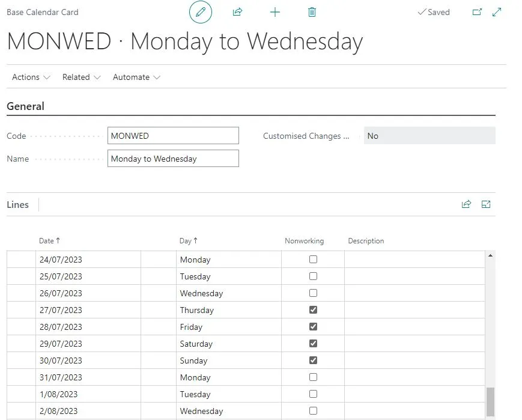Image resolution: width=522 pixels, height=420 pixels.
Task: Expand the Actions menu
Action: tap(31, 78)
